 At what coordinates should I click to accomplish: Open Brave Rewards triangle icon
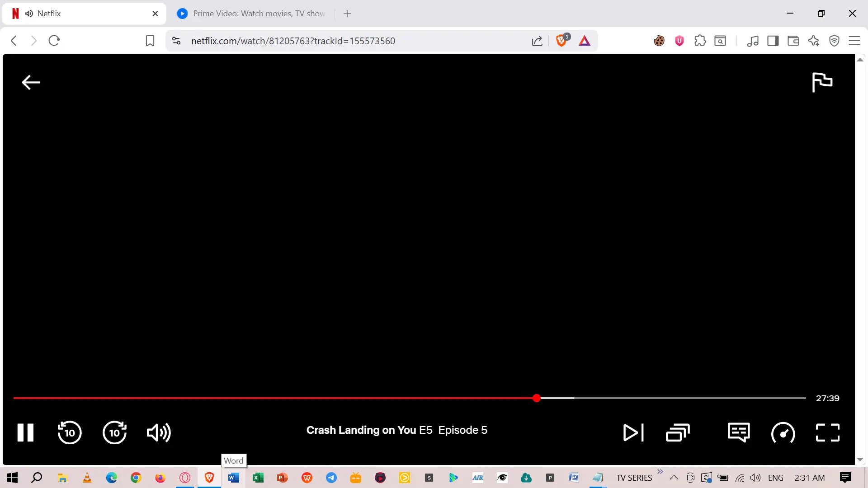pyautogui.click(x=585, y=41)
